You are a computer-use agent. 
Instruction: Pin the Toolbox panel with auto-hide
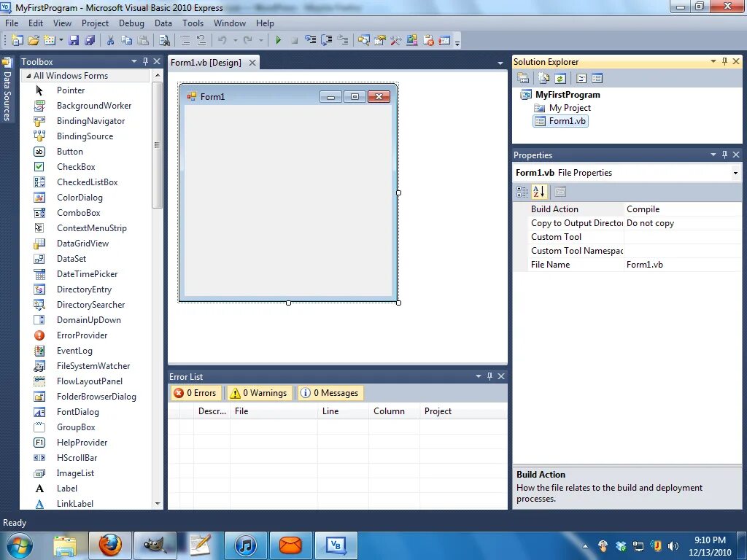pos(145,61)
